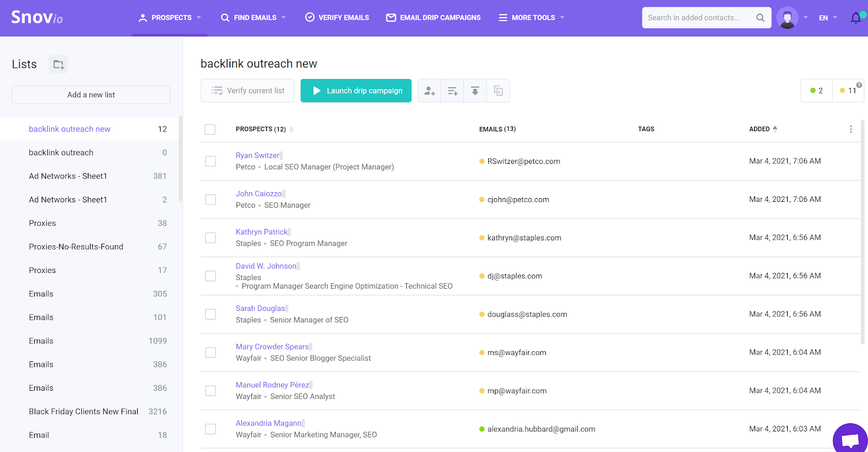Click Add a new list button

(91, 95)
